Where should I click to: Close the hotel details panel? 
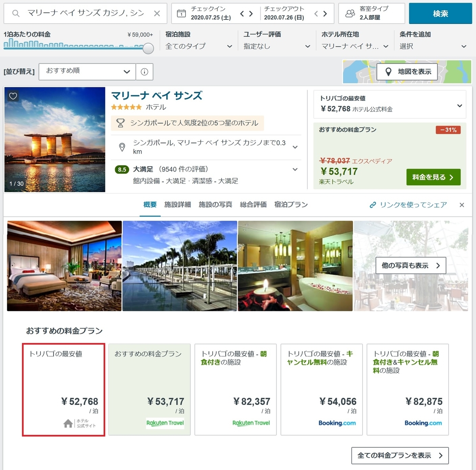pos(462,205)
